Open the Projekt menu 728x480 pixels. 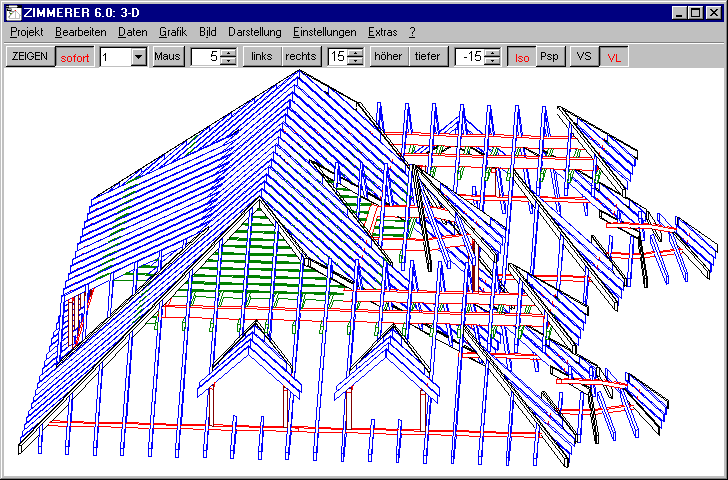(x=27, y=32)
